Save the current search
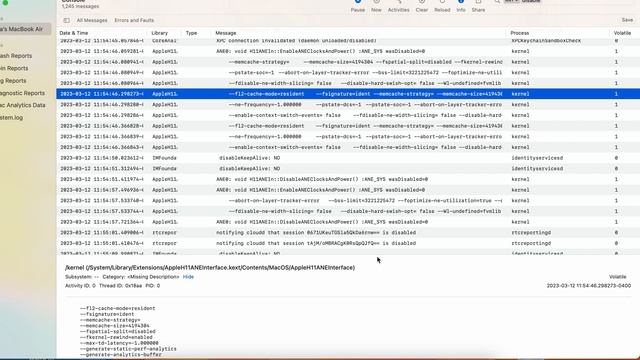 [x=627, y=20]
